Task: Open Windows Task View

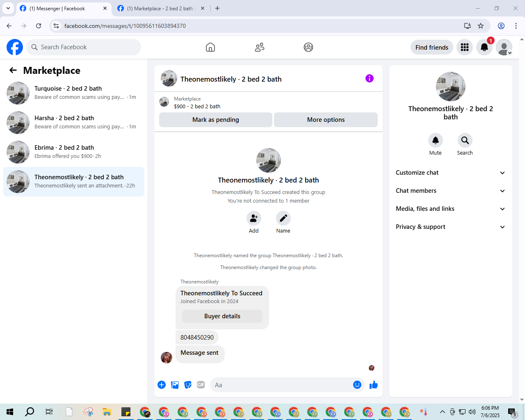Action: coord(49,412)
